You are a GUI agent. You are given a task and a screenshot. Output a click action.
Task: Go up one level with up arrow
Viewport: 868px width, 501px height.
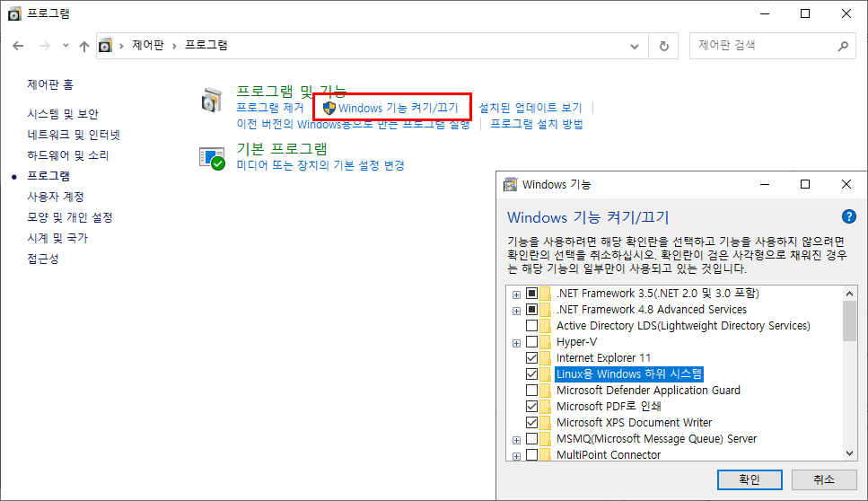[84, 46]
